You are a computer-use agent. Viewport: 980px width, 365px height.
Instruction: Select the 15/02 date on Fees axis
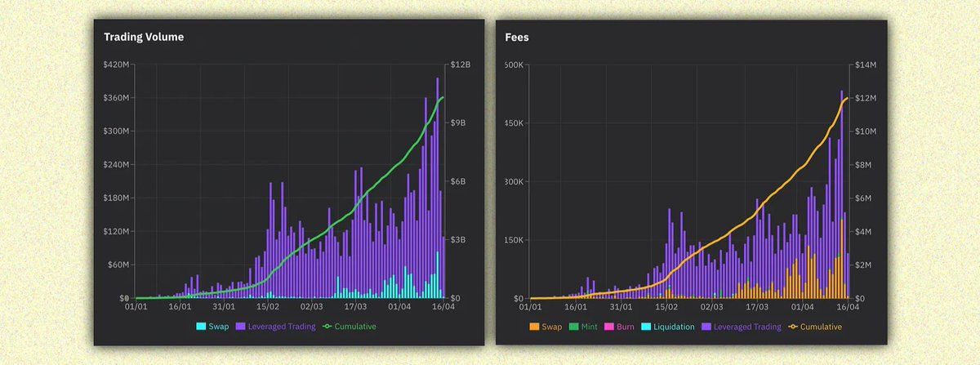click(x=666, y=307)
